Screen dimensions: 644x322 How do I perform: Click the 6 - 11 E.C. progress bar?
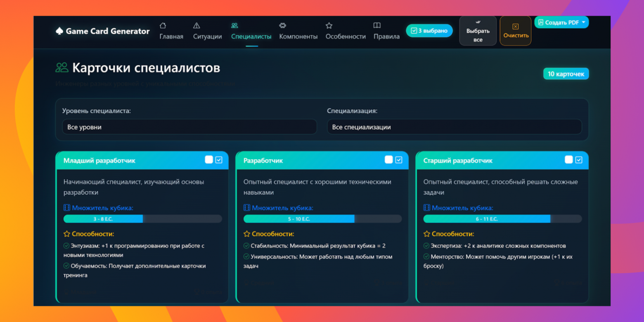(x=503, y=219)
